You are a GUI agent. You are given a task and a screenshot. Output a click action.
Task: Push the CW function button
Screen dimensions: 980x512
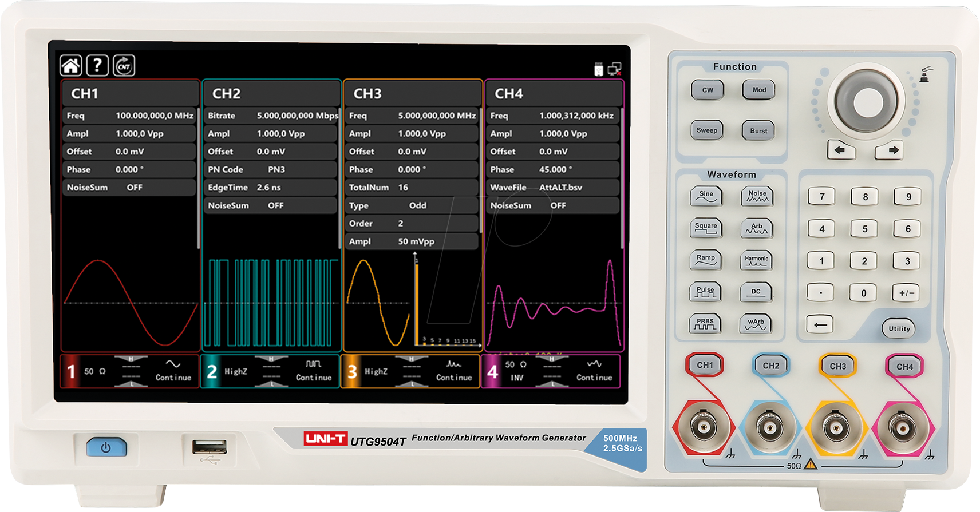(x=708, y=90)
